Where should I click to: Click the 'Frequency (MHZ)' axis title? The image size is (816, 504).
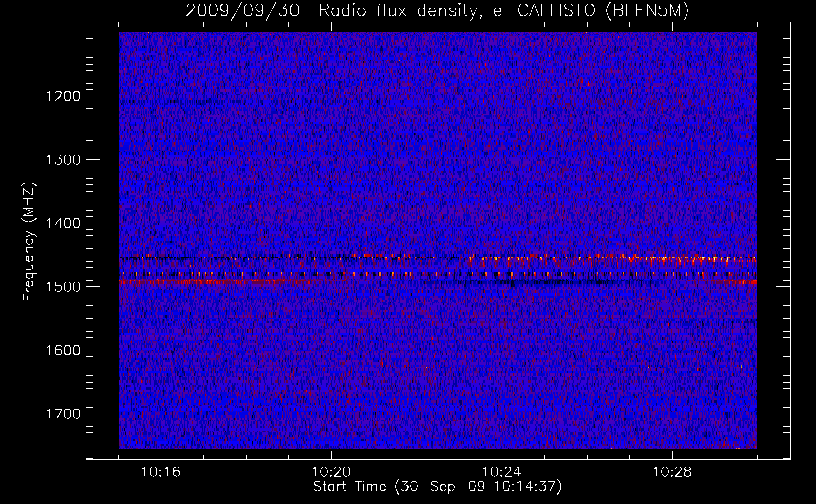point(29,242)
